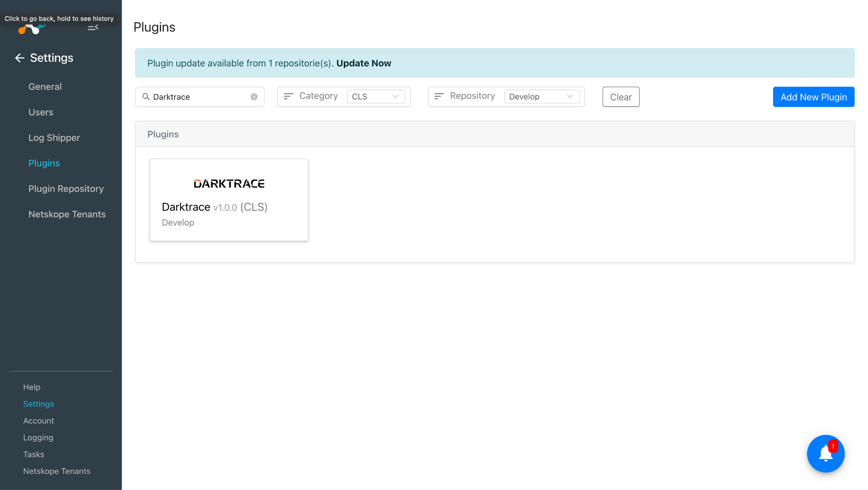Open Logging in the bottom sidebar
The image size is (868, 490).
click(38, 437)
